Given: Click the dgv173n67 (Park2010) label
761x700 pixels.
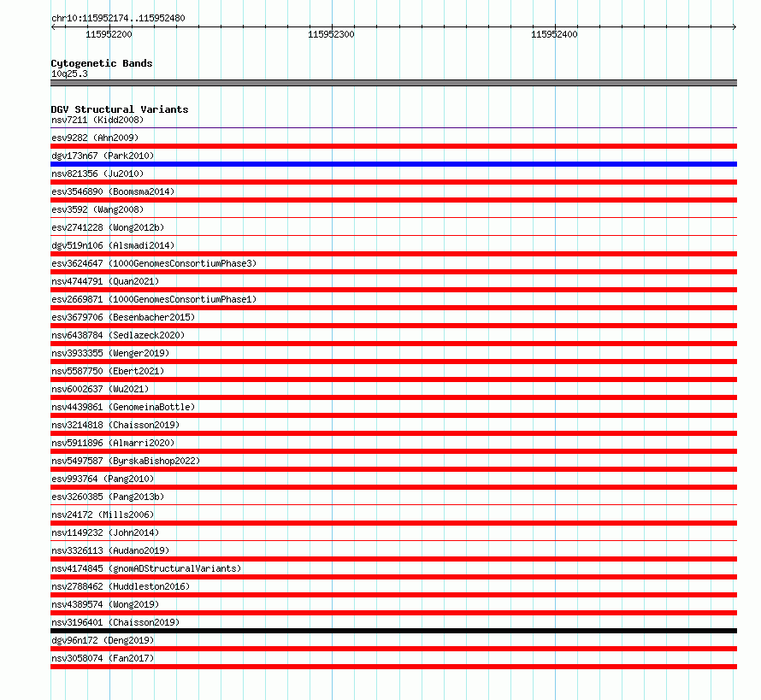Looking at the screenshot, I should 103,156.
